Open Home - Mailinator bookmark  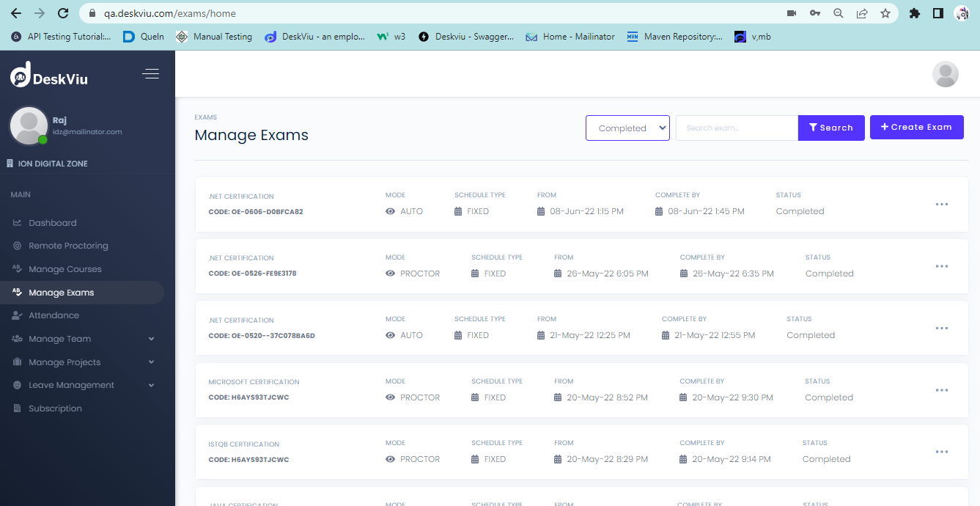(570, 37)
